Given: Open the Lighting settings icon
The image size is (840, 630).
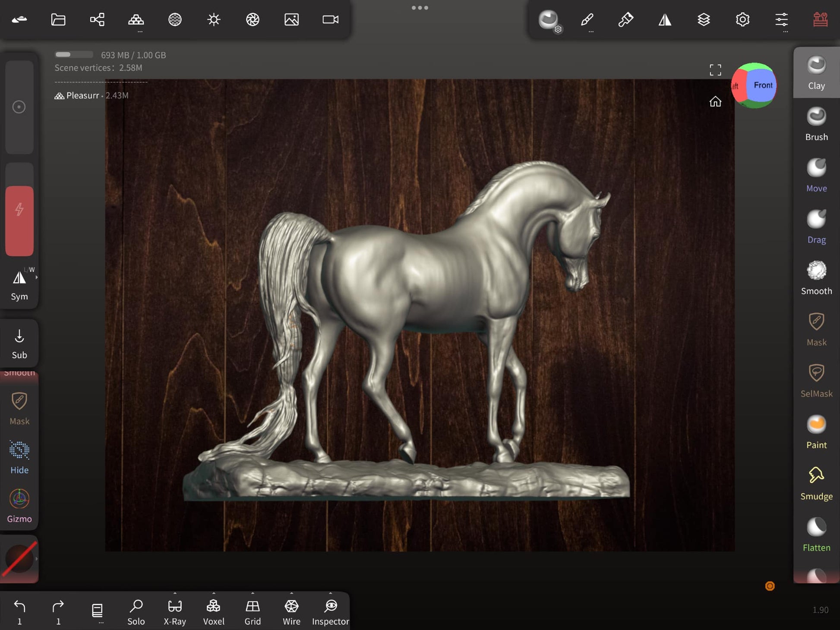Looking at the screenshot, I should 214,20.
